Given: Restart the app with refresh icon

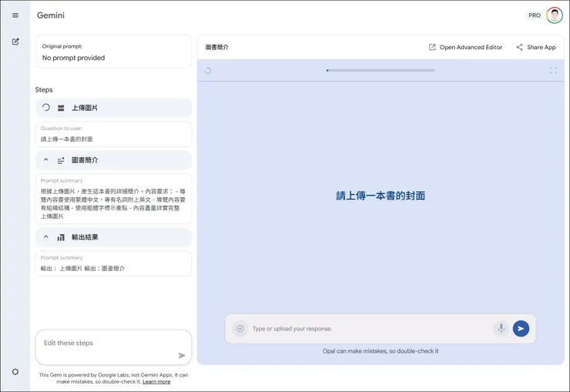Looking at the screenshot, I should point(208,71).
